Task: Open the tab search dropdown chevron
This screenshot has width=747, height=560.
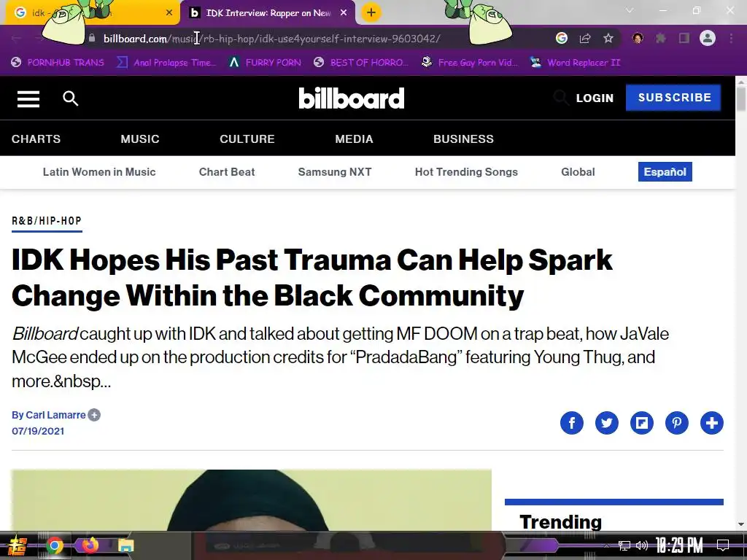Action: click(x=630, y=10)
